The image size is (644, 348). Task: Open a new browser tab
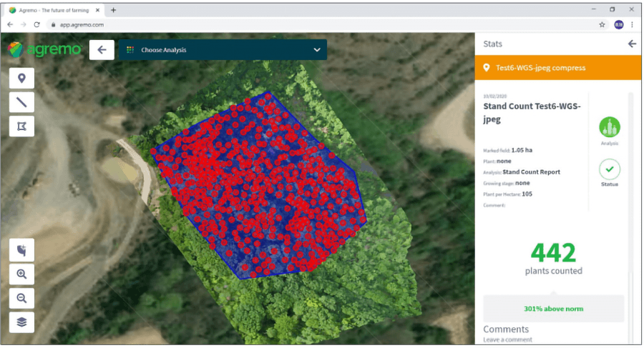[113, 10]
